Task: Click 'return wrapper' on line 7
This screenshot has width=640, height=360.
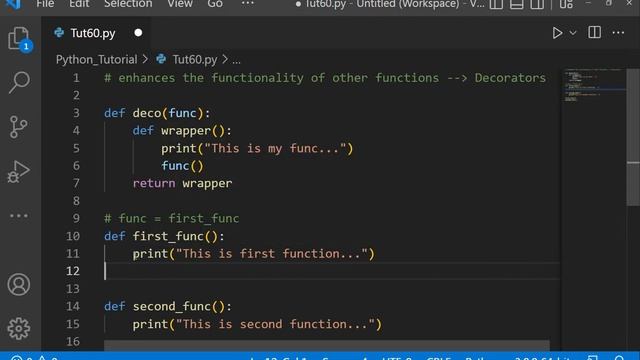Action: (x=182, y=183)
